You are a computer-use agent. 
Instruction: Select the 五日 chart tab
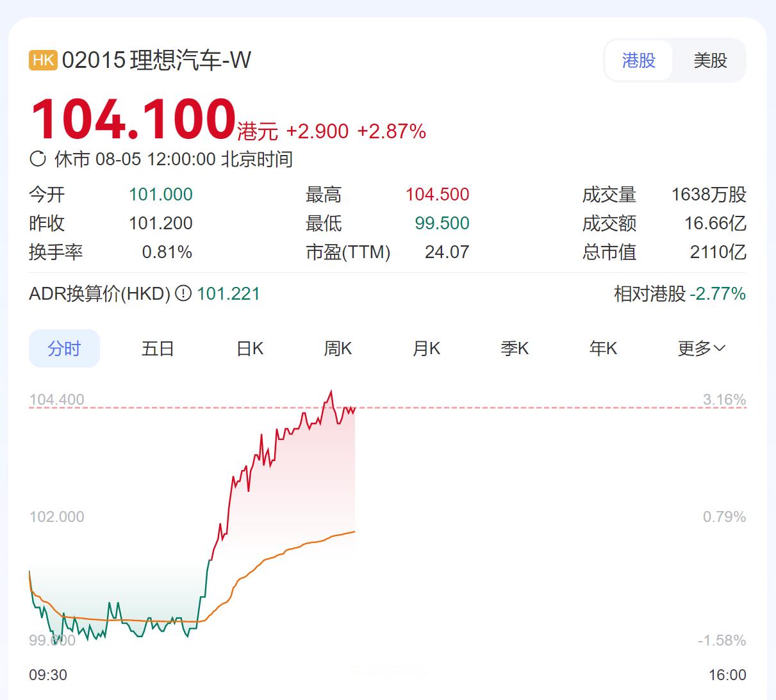(158, 348)
